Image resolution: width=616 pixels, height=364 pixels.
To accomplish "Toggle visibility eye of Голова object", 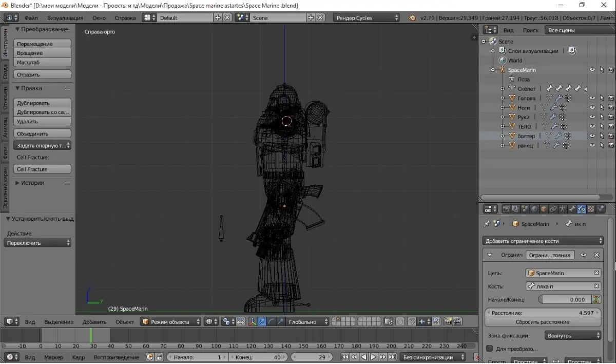I will point(592,98).
